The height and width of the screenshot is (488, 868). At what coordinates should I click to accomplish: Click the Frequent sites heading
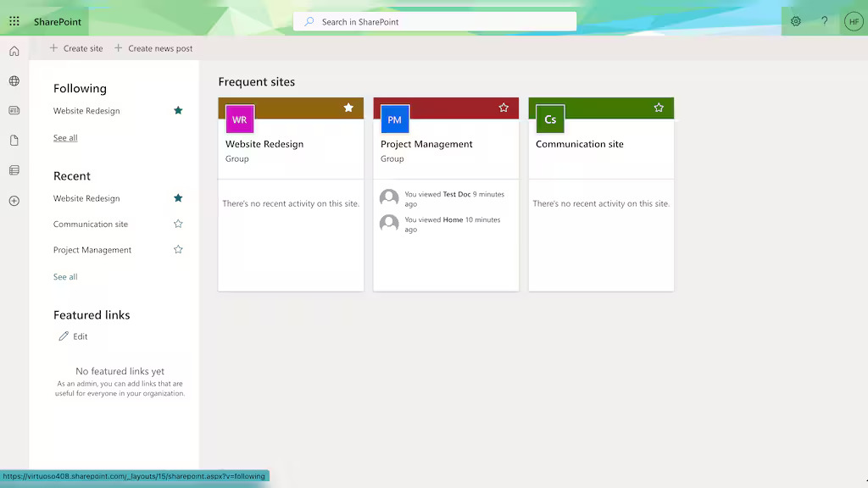pyautogui.click(x=256, y=82)
